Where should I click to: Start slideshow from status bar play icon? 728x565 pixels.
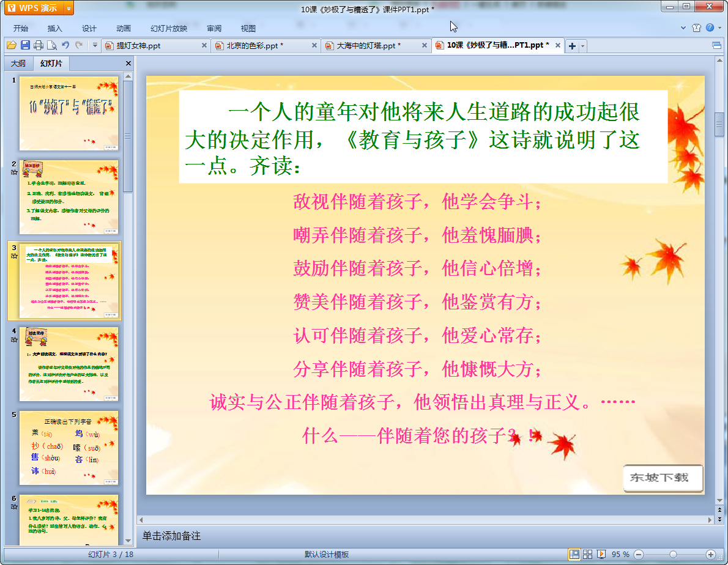pos(601,554)
